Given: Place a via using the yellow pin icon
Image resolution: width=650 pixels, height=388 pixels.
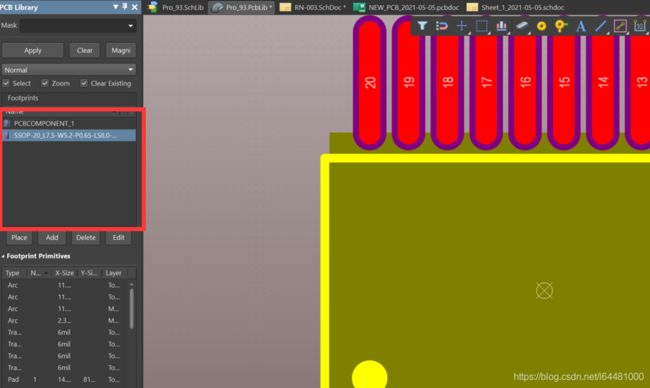Looking at the screenshot, I should tap(561, 26).
